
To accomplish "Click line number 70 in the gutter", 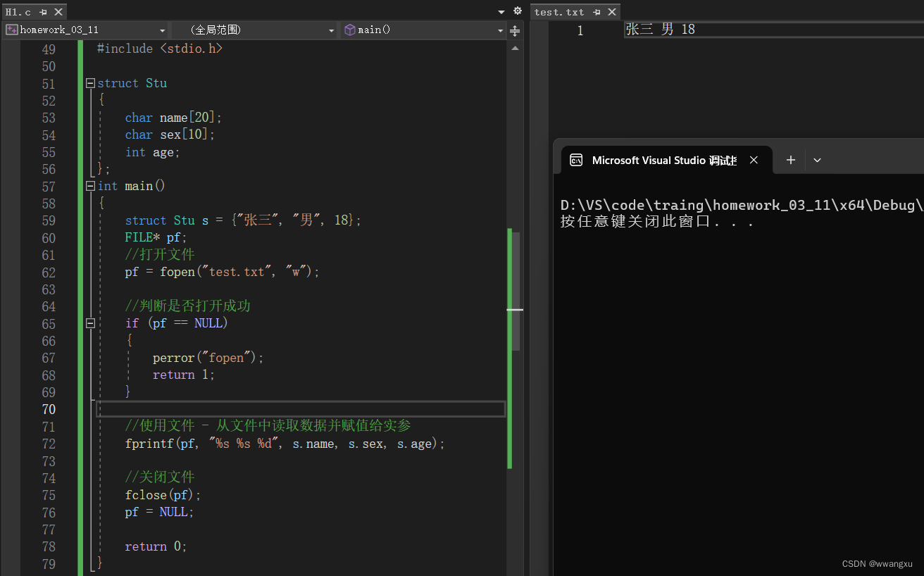I will point(49,409).
